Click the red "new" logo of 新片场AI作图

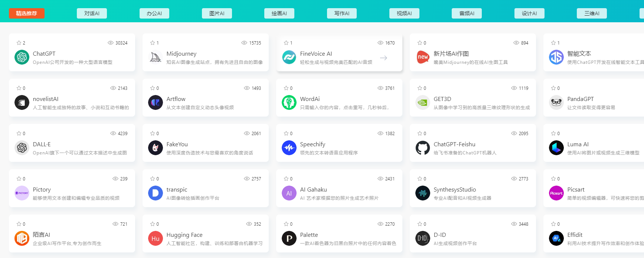pos(423,57)
